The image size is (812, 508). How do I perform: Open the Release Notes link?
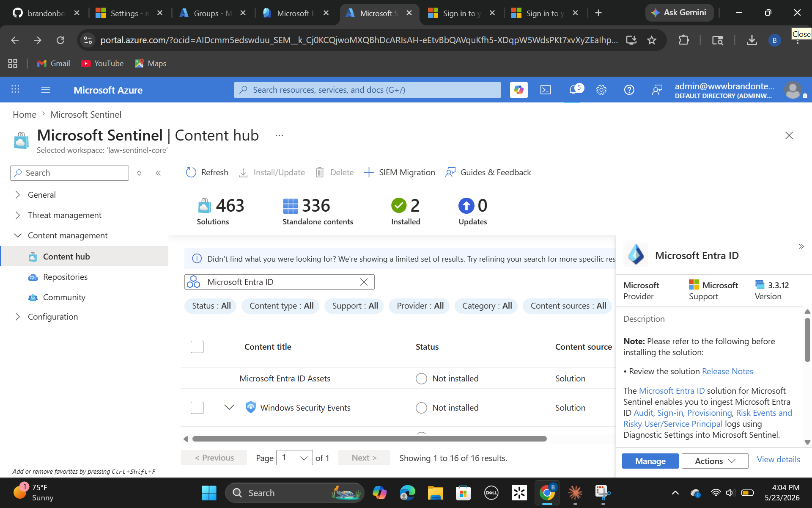(x=727, y=371)
